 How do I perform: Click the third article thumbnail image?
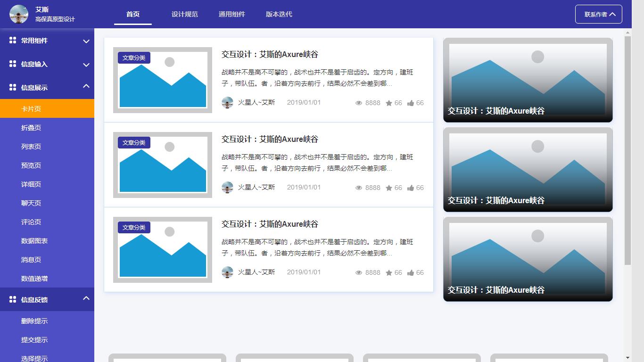pyautogui.click(x=163, y=250)
